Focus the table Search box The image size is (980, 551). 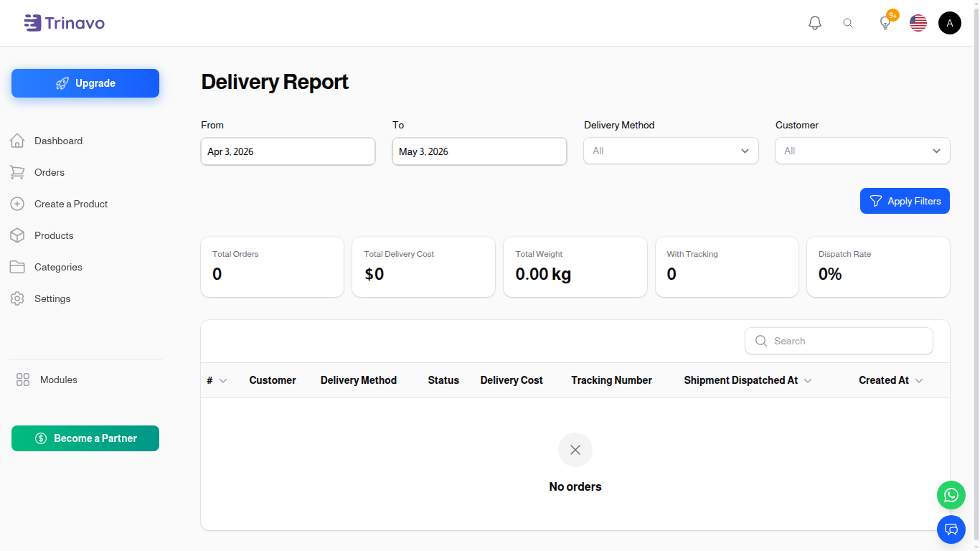pos(839,341)
